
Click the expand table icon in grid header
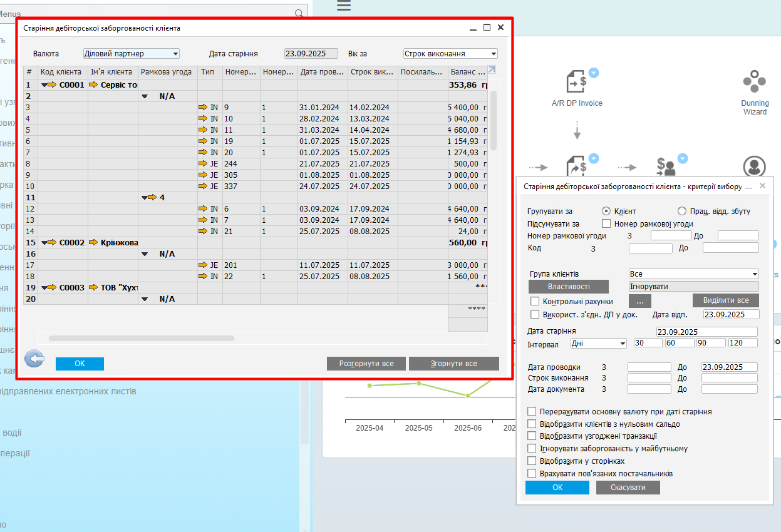point(492,70)
